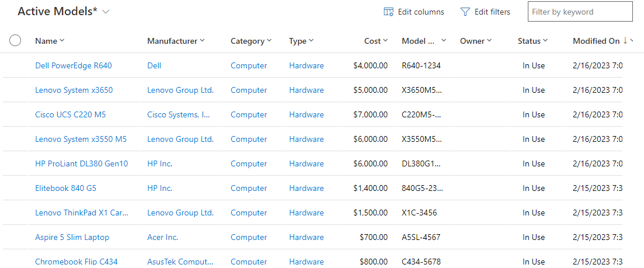The image size is (644, 268).
Task: Open the Model column header menu
Action: click(x=444, y=40)
